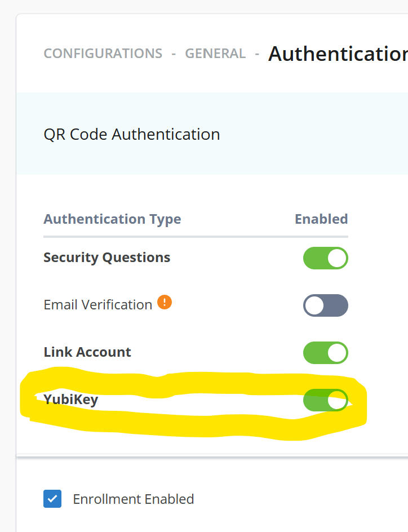
Task: Enable the Email Verification toggle
Action: (326, 305)
